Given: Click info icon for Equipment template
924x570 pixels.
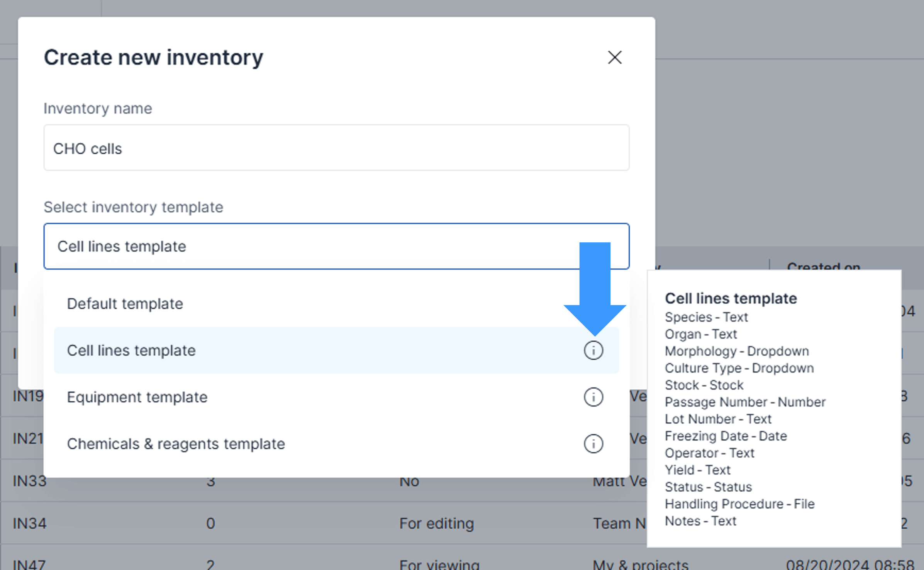Looking at the screenshot, I should (593, 397).
